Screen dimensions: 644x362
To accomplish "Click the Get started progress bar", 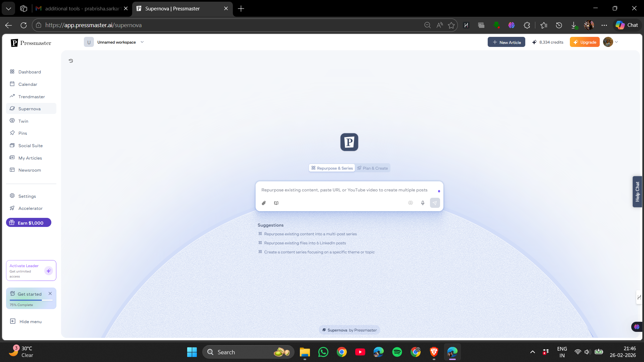I will (31, 300).
